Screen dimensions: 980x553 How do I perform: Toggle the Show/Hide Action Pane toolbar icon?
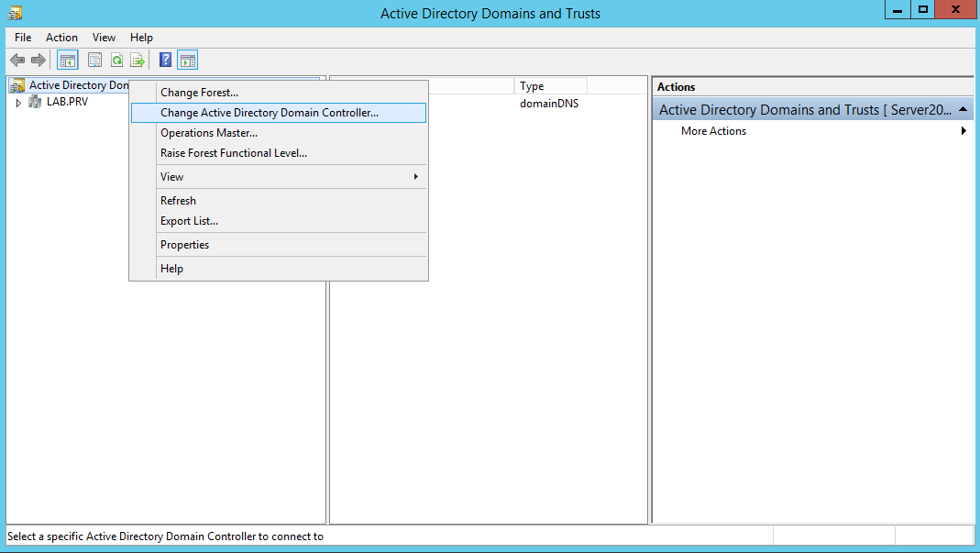point(188,60)
